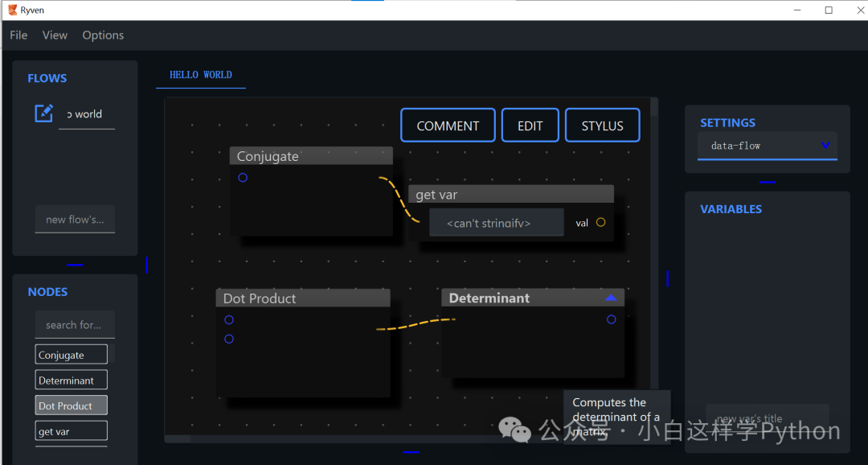The height and width of the screenshot is (465, 868).
Task: Click the FLOWS panel heading
Action: pyautogui.click(x=47, y=78)
